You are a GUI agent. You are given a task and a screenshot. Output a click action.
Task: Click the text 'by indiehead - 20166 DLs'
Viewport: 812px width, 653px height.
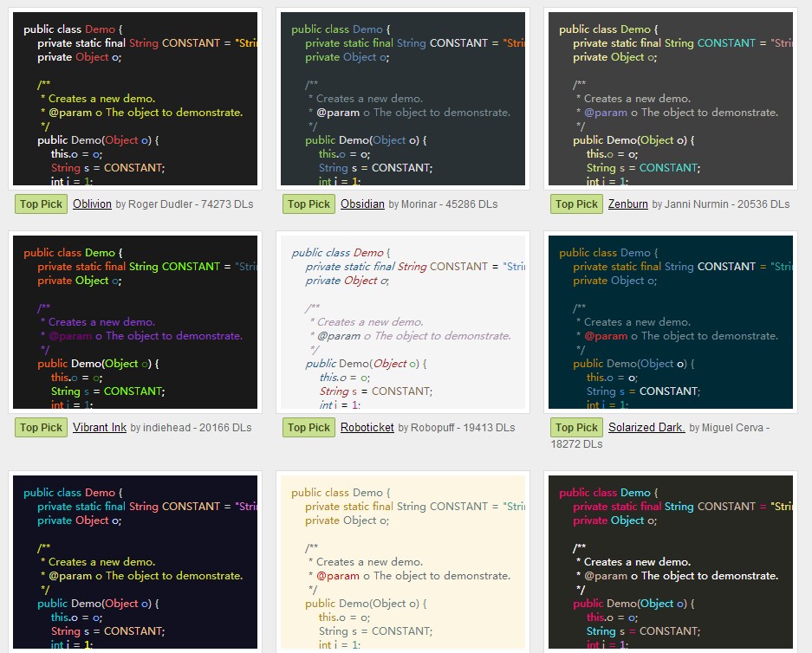click(191, 428)
